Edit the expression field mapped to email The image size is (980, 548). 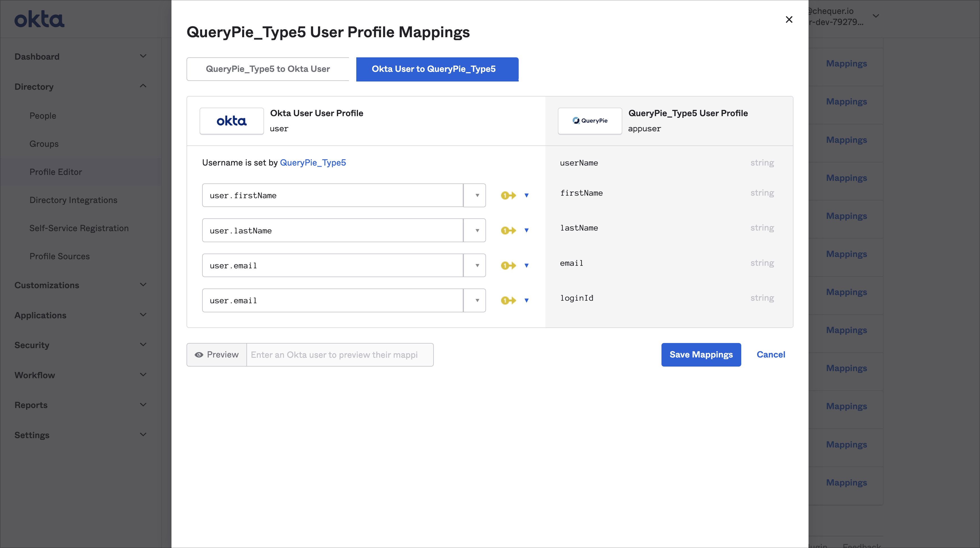click(x=332, y=265)
